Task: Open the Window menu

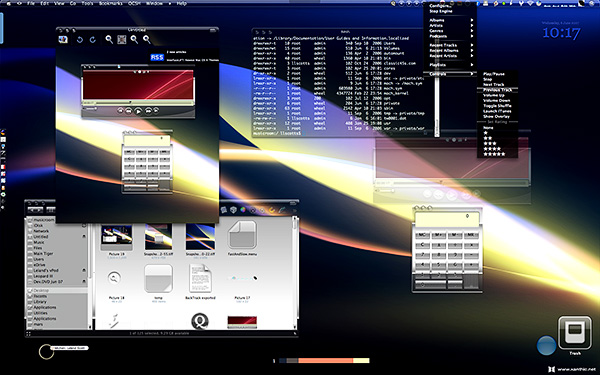Action: [x=154, y=3]
